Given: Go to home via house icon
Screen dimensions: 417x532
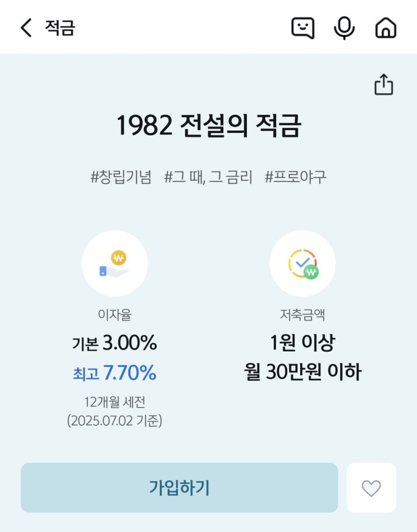Looking at the screenshot, I should (x=386, y=28).
